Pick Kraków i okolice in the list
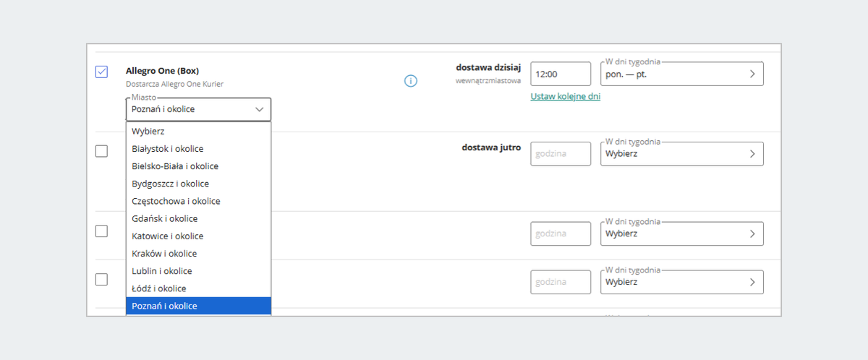The image size is (868, 360). click(164, 254)
